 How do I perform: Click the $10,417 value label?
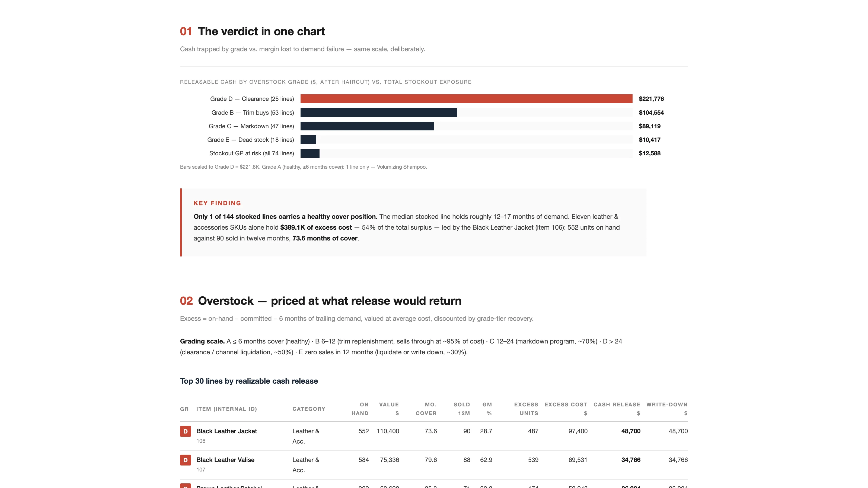650,139
